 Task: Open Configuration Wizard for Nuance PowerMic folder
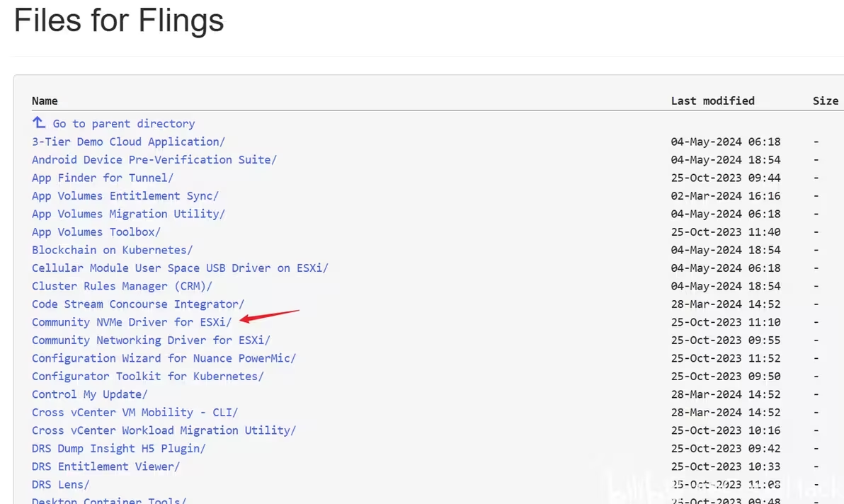pos(164,358)
